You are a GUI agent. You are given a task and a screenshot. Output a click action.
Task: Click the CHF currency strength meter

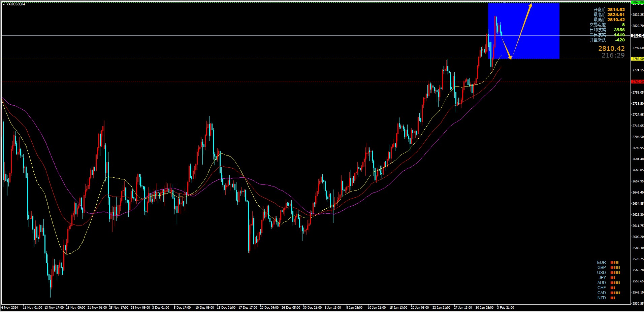[606, 288]
